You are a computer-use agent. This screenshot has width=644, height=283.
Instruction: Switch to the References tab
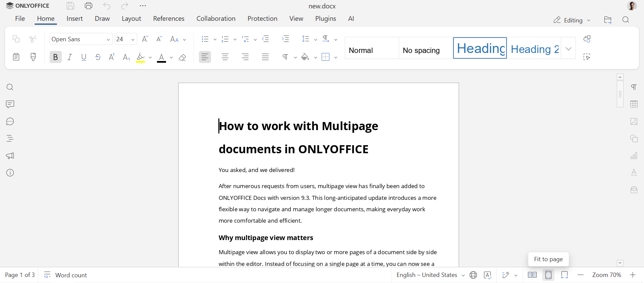(169, 18)
